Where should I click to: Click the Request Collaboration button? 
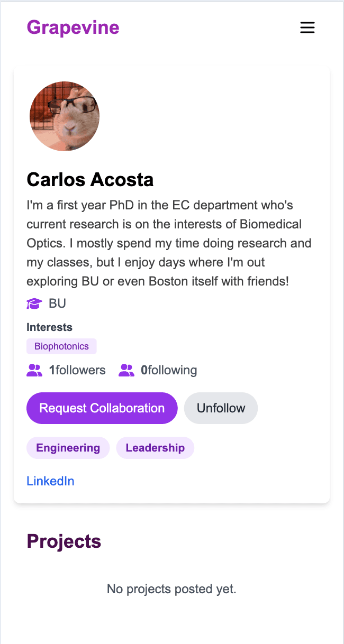102,408
